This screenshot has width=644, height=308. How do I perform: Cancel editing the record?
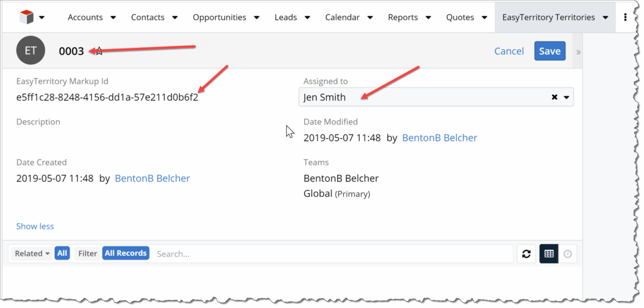pyautogui.click(x=509, y=51)
